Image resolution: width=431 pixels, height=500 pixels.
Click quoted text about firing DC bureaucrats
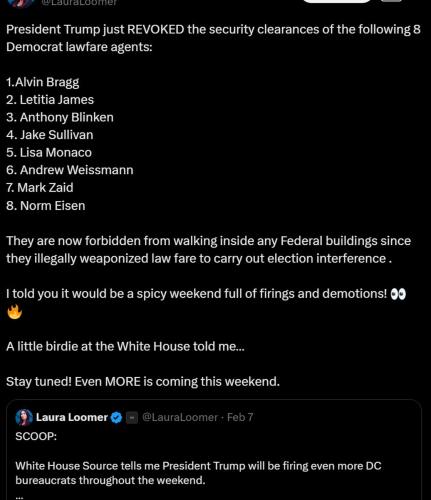(x=198, y=473)
